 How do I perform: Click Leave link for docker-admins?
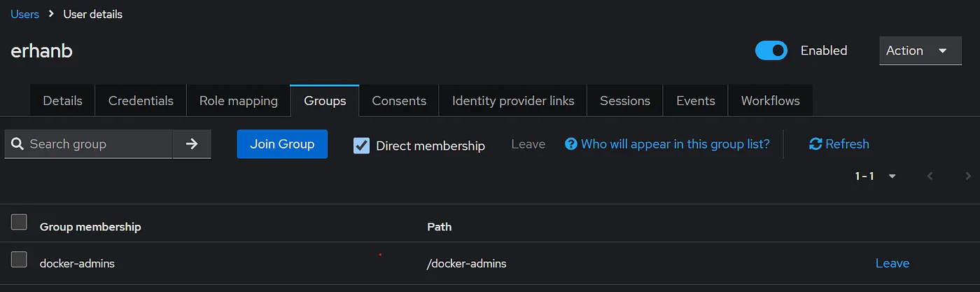tap(892, 263)
